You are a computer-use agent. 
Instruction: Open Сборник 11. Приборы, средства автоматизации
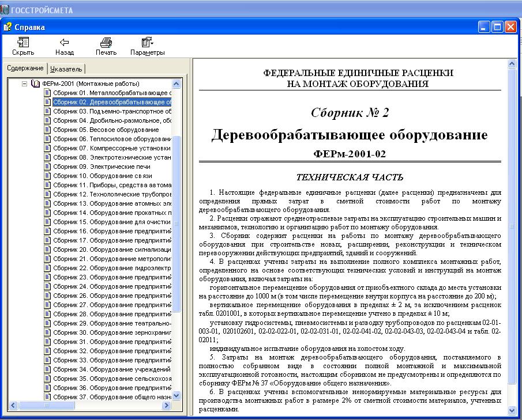(x=112, y=185)
